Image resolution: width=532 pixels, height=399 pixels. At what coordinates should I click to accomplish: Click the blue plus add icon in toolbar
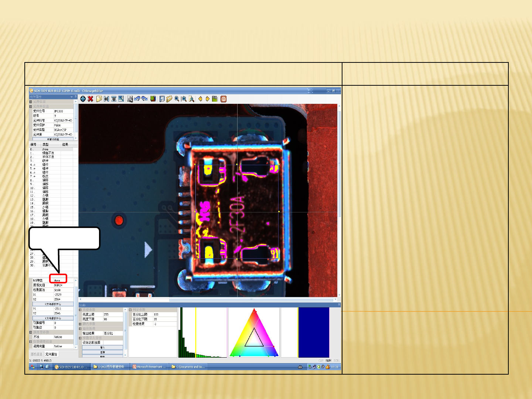click(83, 99)
